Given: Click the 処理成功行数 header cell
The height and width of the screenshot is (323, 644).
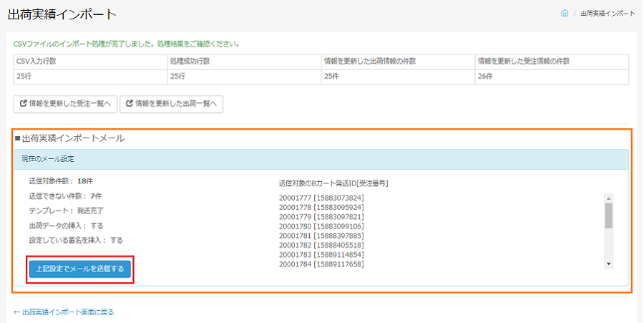Looking at the screenshot, I should click(245, 62).
